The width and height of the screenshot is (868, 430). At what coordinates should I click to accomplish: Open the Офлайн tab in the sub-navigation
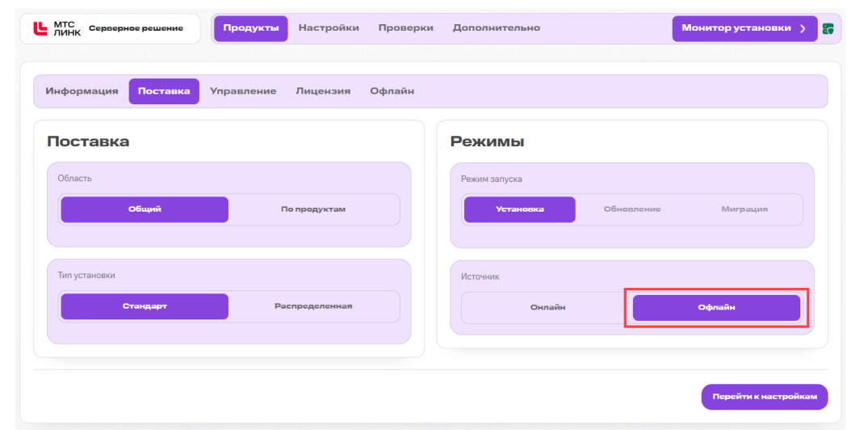(392, 91)
